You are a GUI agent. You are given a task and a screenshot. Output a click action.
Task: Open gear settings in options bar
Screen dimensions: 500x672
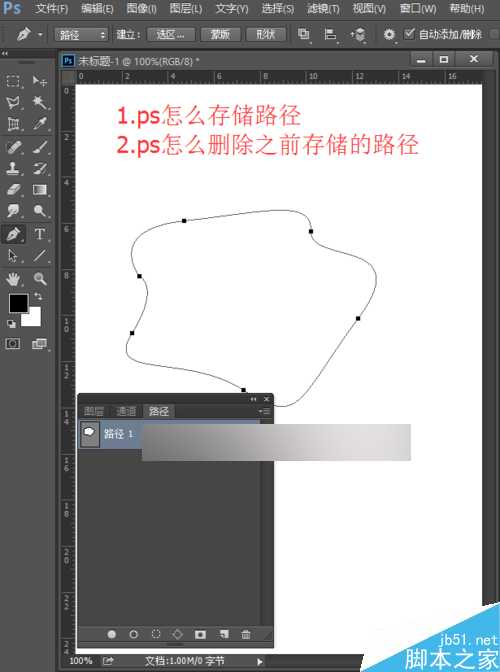[389, 34]
